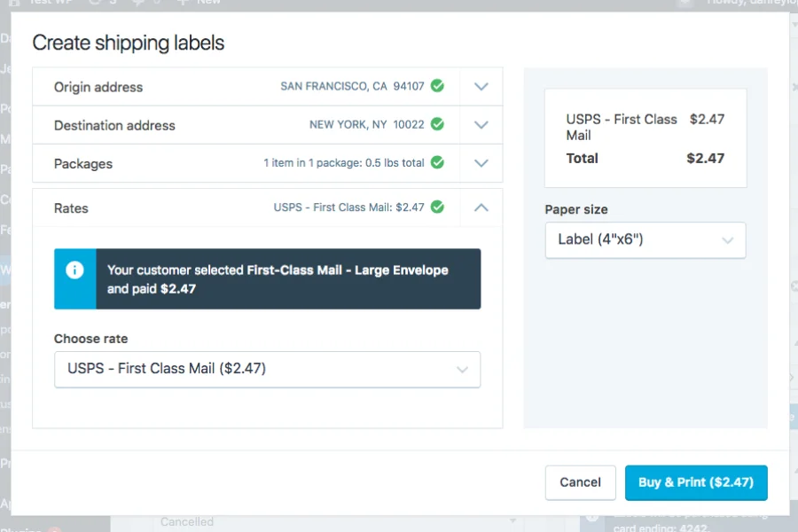This screenshot has height=532, width=798.
Task: Click the New York, NY 10022 summary
Action: [366, 124]
